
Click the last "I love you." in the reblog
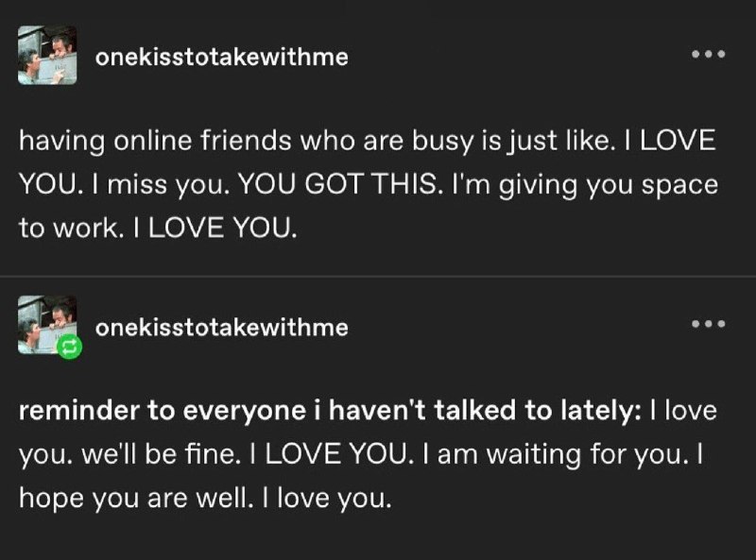(327, 499)
